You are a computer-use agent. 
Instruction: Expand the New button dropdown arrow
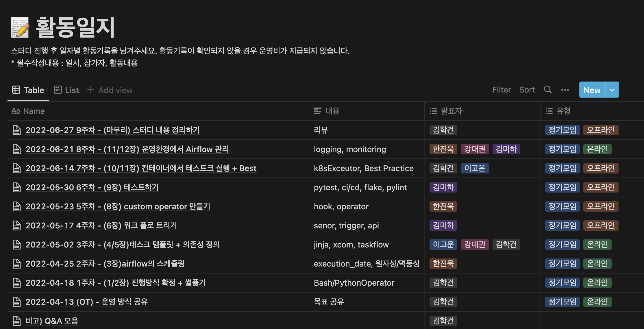point(612,90)
